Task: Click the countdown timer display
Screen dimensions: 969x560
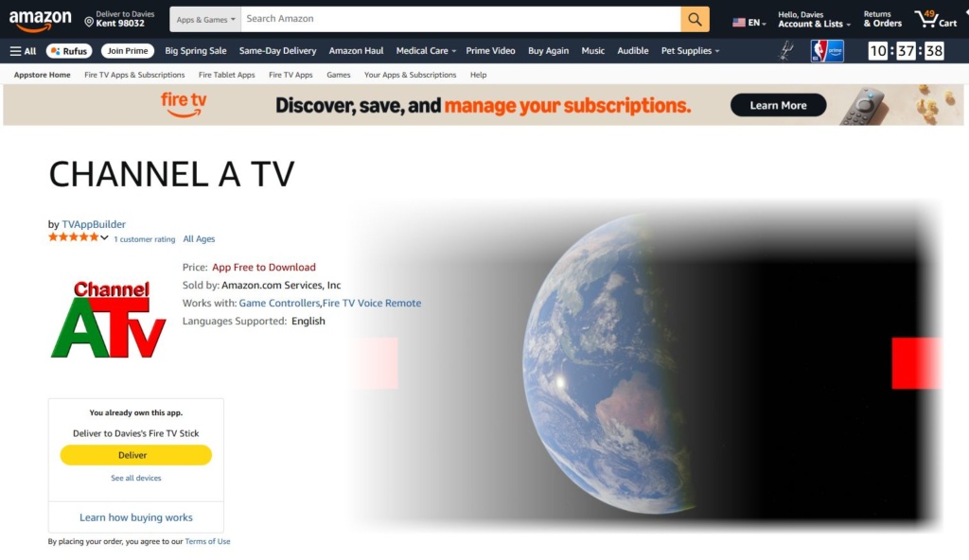Action: (x=906, y=51)
